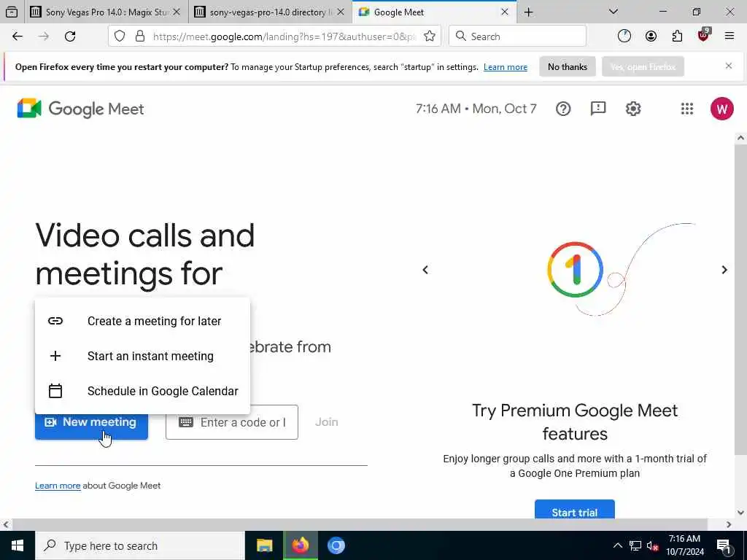Image resolution: width=747 pixels, height=560 pixels.
Task: Select Schedule in Google Calendar
Action: pos(142,391)
